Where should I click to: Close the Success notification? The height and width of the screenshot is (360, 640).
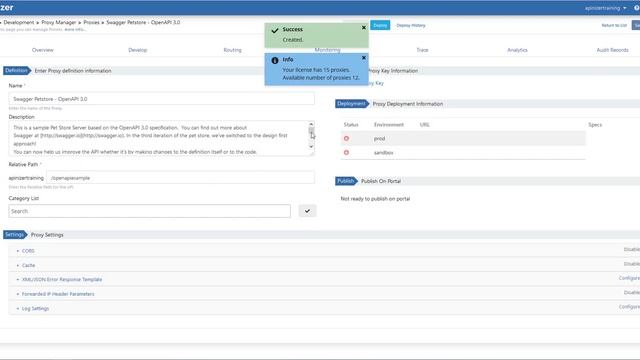click(364, 28)
